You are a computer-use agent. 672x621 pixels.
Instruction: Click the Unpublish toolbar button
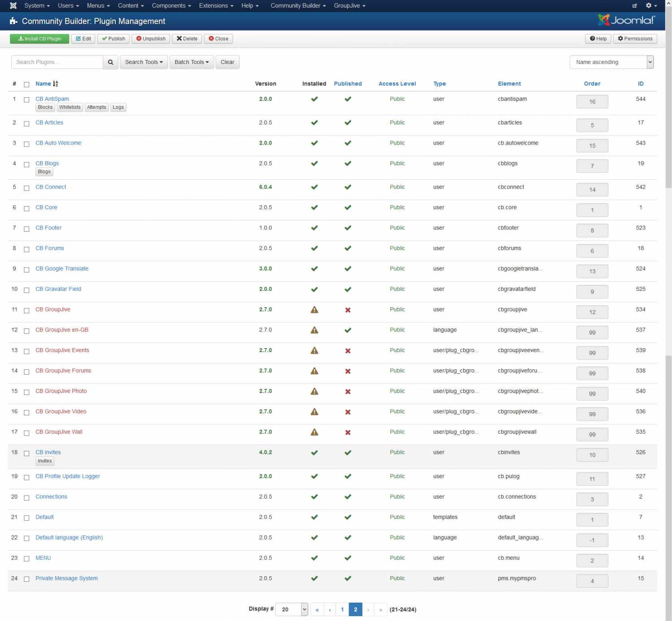click(x=151, y=39)
